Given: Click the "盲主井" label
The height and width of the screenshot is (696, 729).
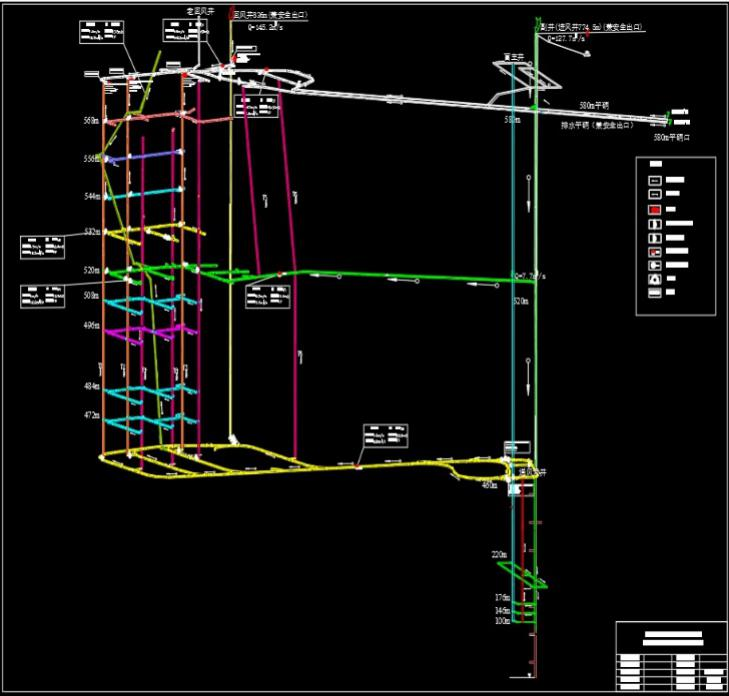Looking at the screenshot, I should [514, 57].
